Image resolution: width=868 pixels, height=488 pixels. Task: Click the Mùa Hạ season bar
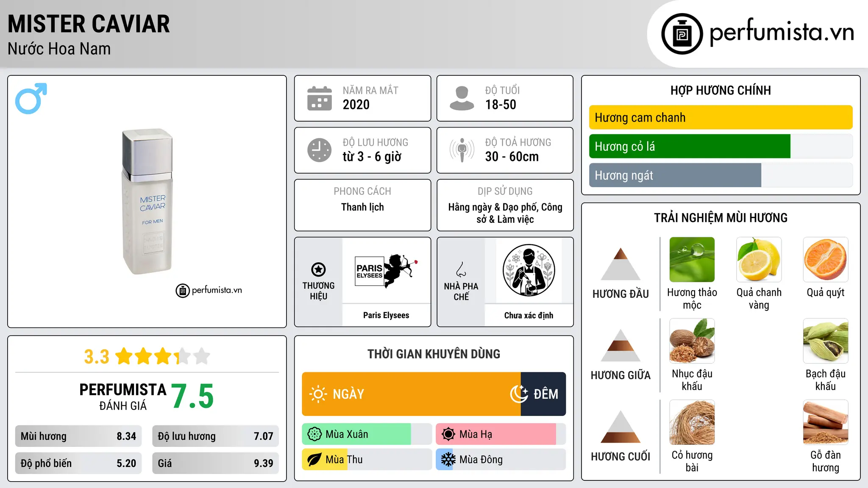[x=501, y=434]
